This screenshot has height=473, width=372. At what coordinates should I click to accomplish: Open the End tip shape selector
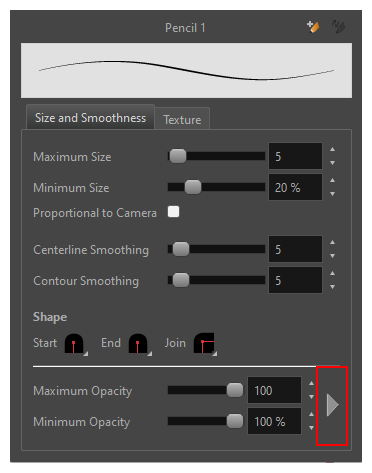tap(140, 344)
